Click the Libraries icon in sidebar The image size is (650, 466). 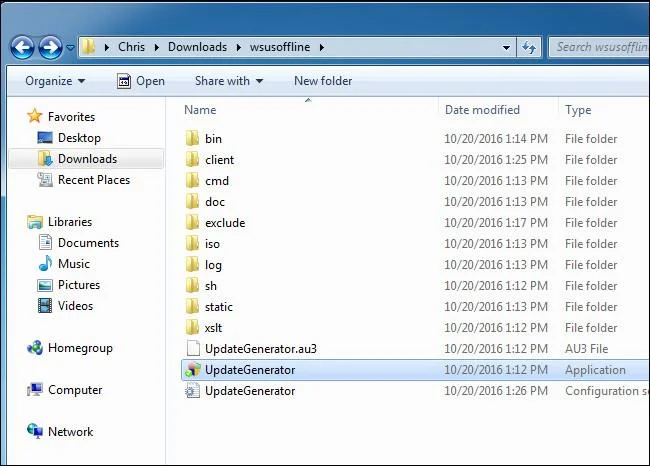pyautogui.click(x=35, y=222)
